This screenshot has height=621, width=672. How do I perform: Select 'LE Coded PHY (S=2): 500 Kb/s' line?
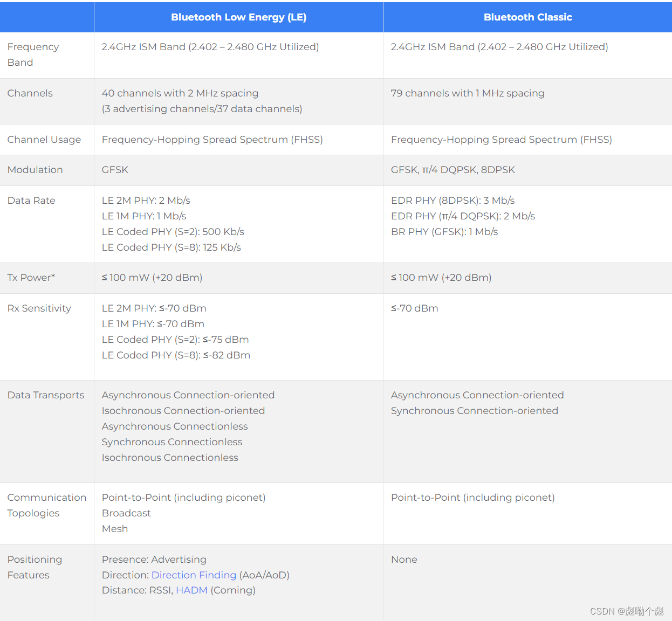173,232
